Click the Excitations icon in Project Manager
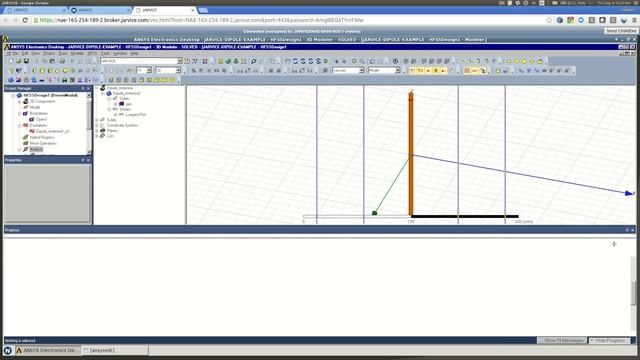Screen dimensions: 640x360 pyautogui.click(x=25, y=125)
